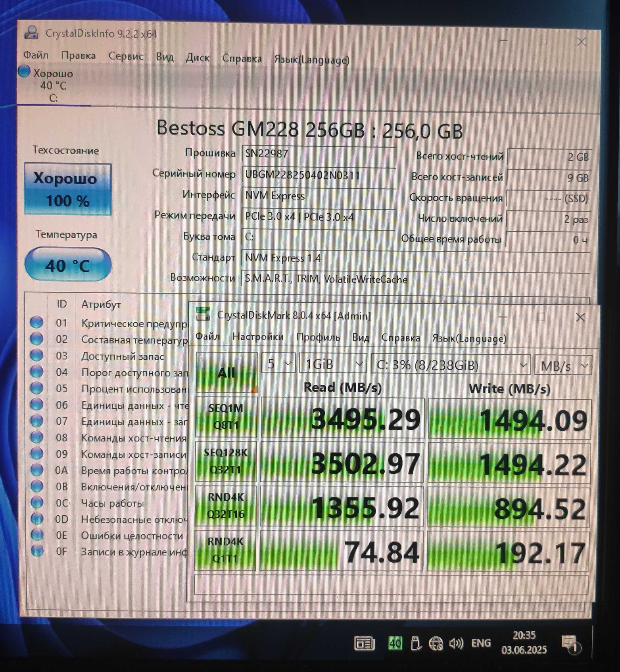Click status circle of attribute 0A
Screen dimensions: 620x672
click(x=37, y=470)
